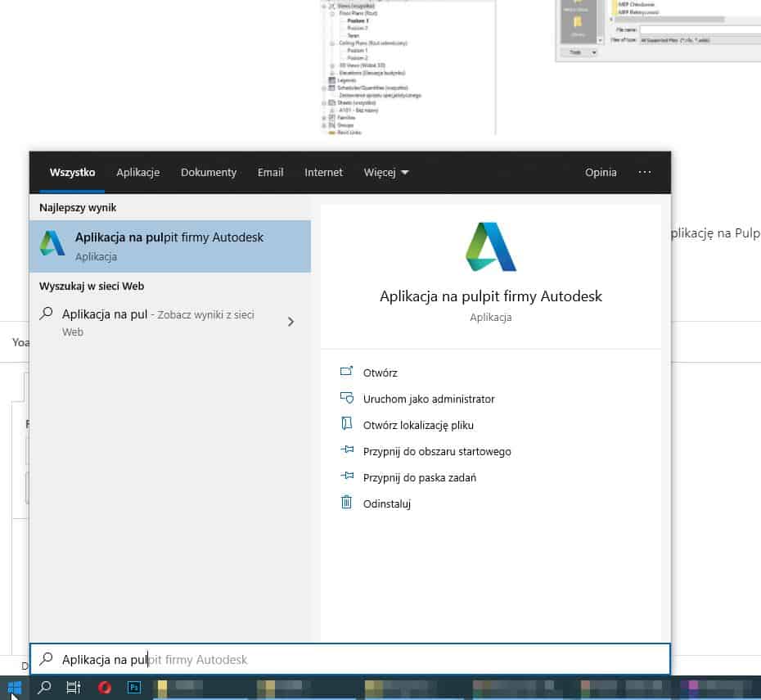Click the trash icon next to Odinstaluj

[346, 504]
